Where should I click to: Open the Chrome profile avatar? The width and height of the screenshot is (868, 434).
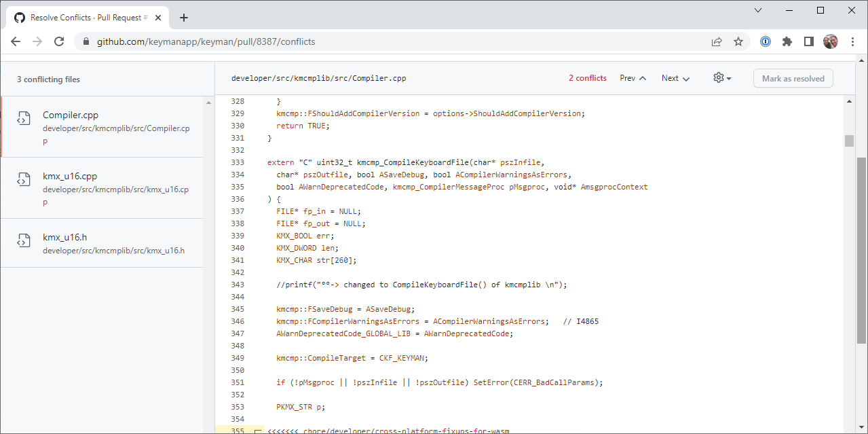click(x=831, y=41)
